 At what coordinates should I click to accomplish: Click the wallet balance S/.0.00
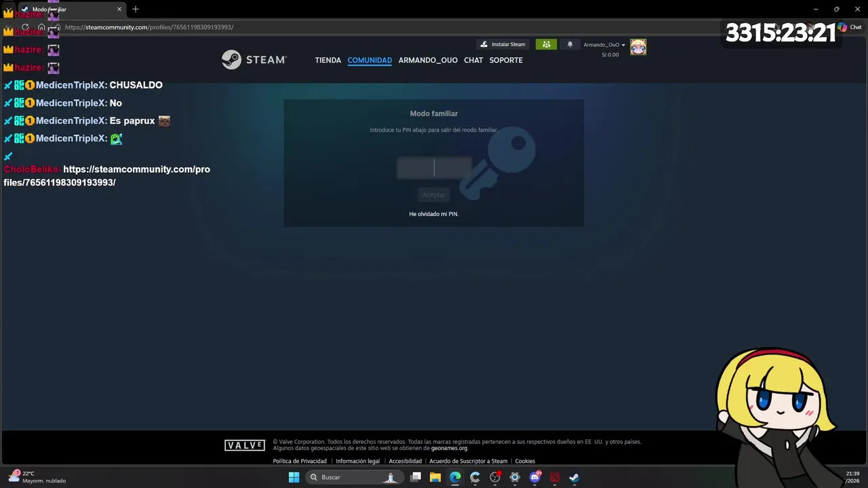click(x=610, y=55)
